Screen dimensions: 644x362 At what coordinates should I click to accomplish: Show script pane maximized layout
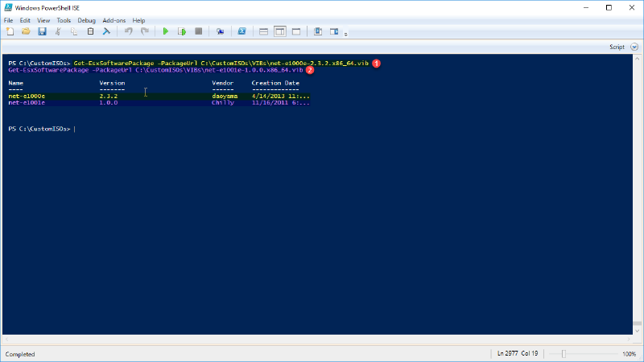[x=296, y=31]
